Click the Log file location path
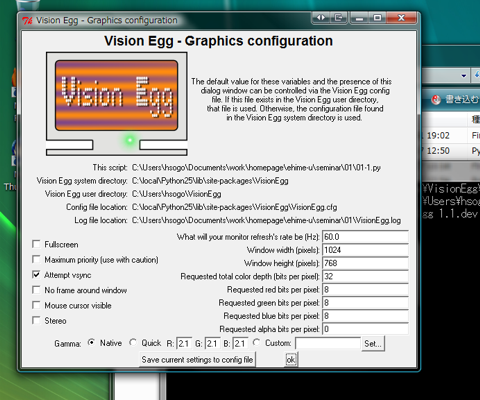 click(266, 220)
